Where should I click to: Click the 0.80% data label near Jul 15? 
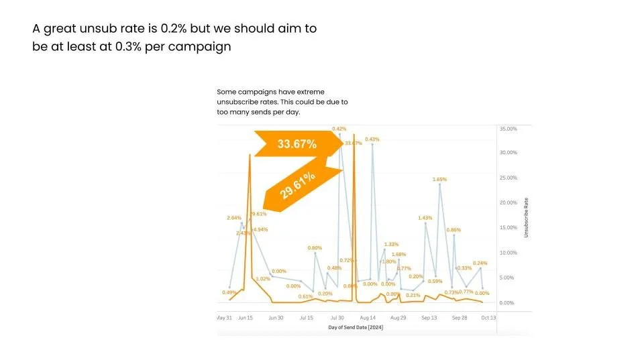coord(315,248)
